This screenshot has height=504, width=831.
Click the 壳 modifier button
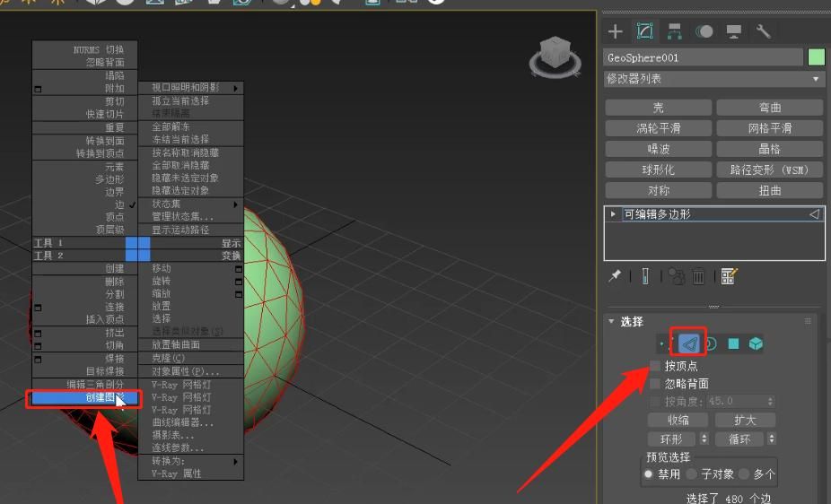658,108
